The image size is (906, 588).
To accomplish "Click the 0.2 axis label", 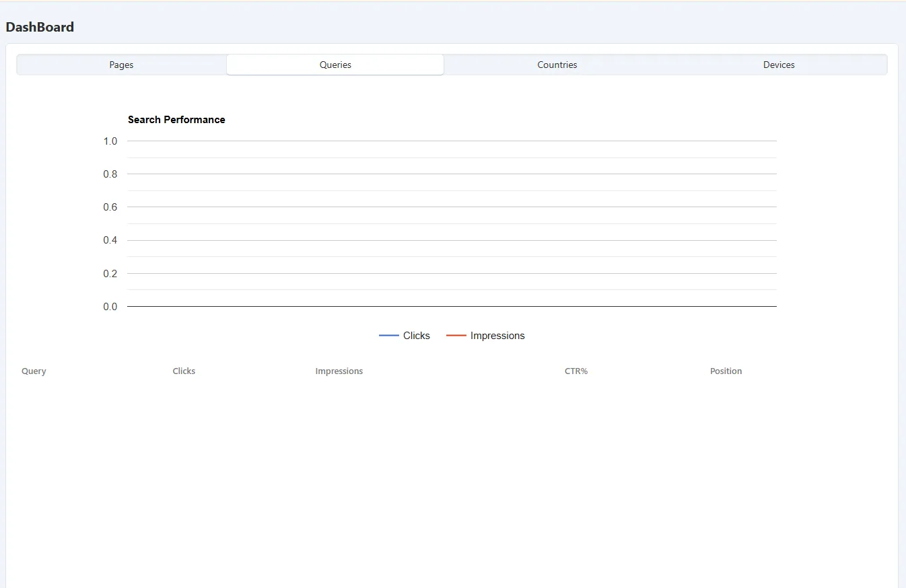I will coord(110,274).
